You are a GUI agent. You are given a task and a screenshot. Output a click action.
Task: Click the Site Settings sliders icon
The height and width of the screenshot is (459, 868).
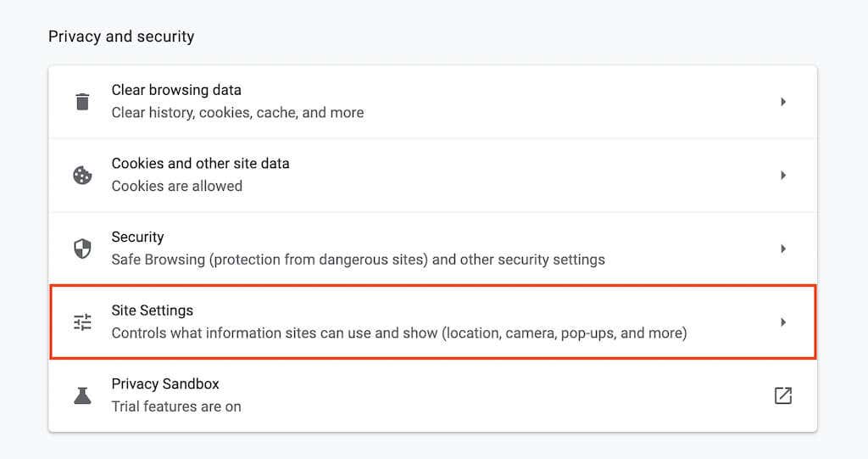click(x=82, y=322)
